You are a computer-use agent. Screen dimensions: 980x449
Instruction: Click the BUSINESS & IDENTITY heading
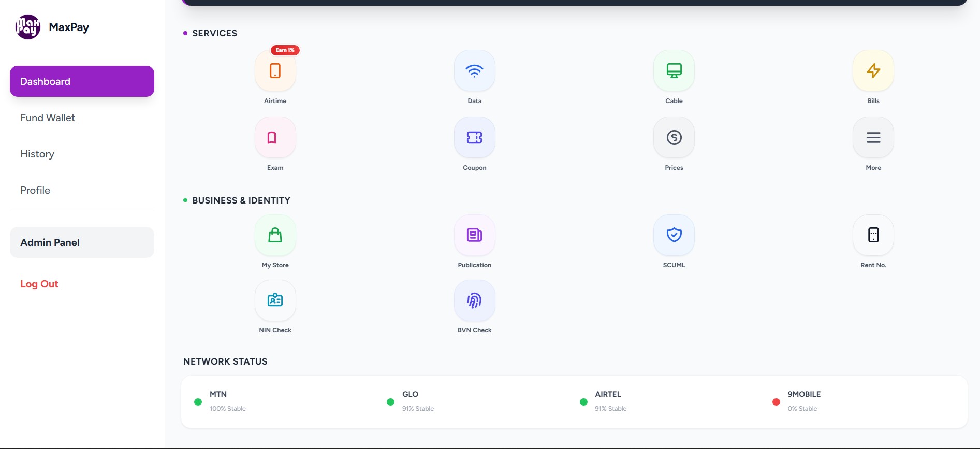click(241, 200)
